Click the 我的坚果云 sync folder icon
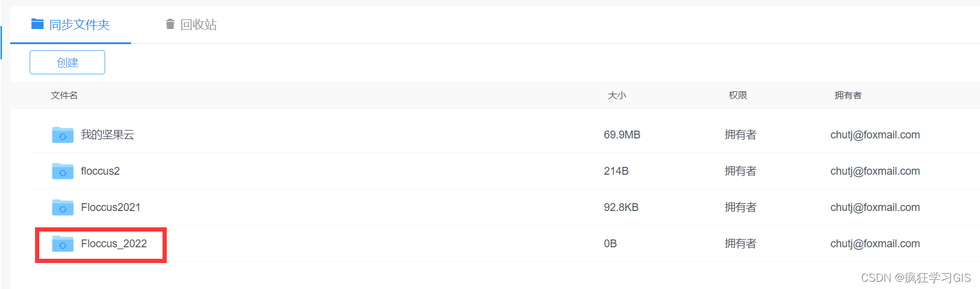The width and height of the screenshot is (980, 289). tap(62, 135)
